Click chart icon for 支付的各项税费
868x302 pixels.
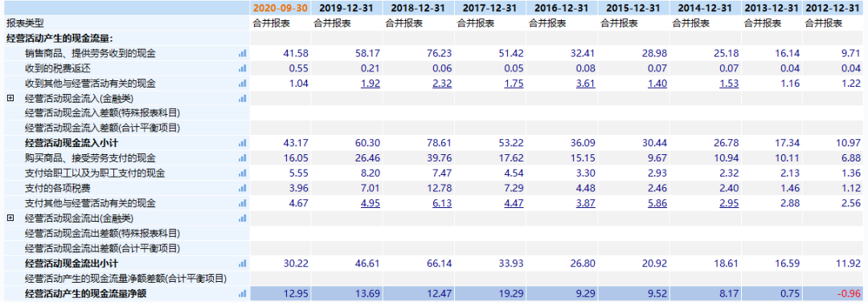click(242, 188)
